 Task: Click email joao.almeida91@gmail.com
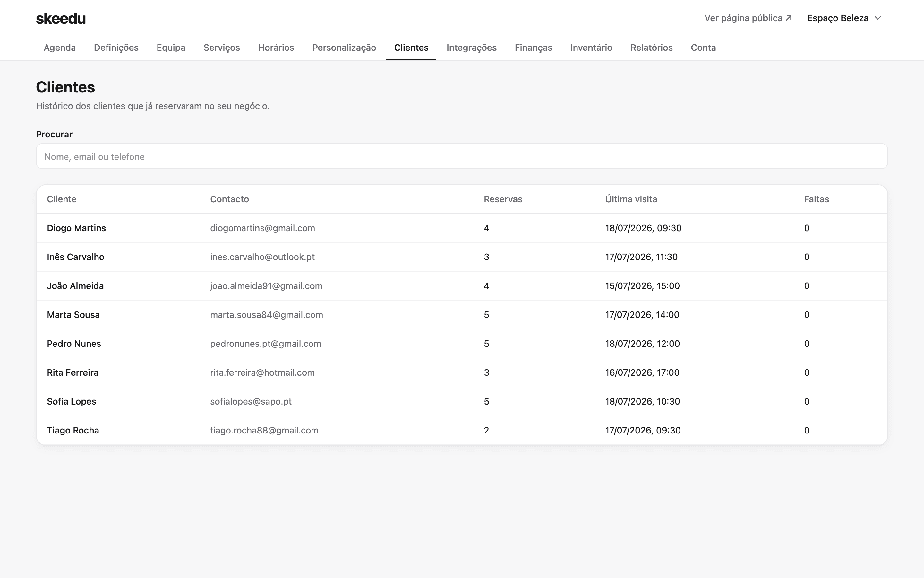(x=266, y=286)
